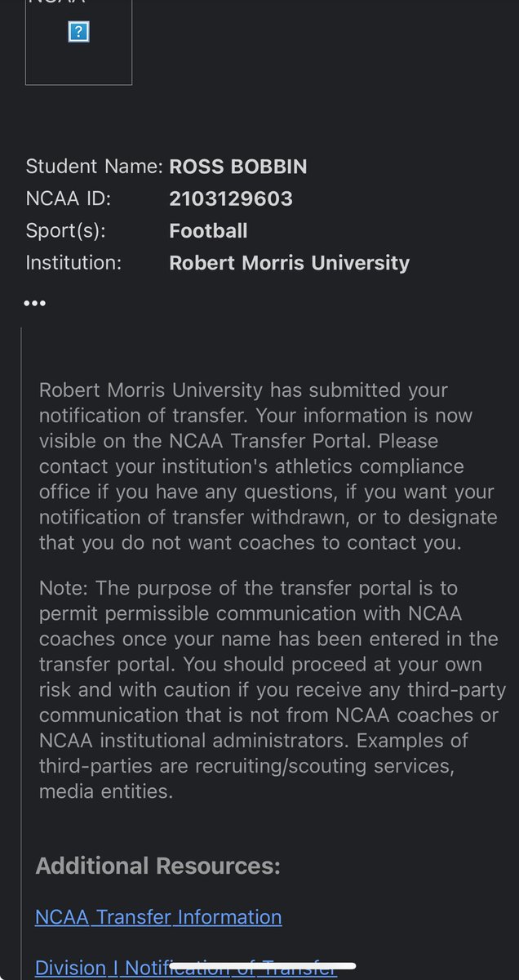Tap the Additional Resources heading
The height and width of the screenshot is (980, 519).
(157, 866)
